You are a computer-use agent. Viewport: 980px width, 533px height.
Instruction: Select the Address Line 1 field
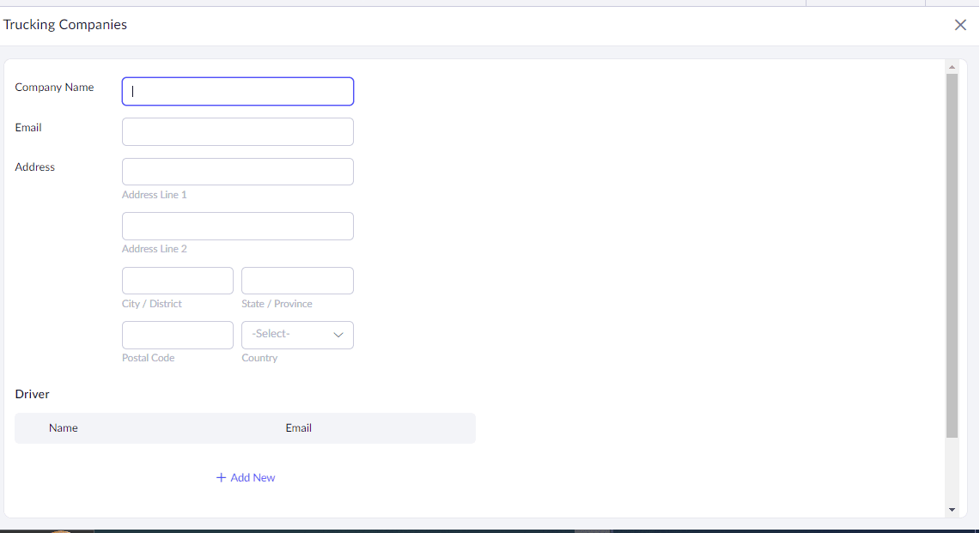pos(238,172)
